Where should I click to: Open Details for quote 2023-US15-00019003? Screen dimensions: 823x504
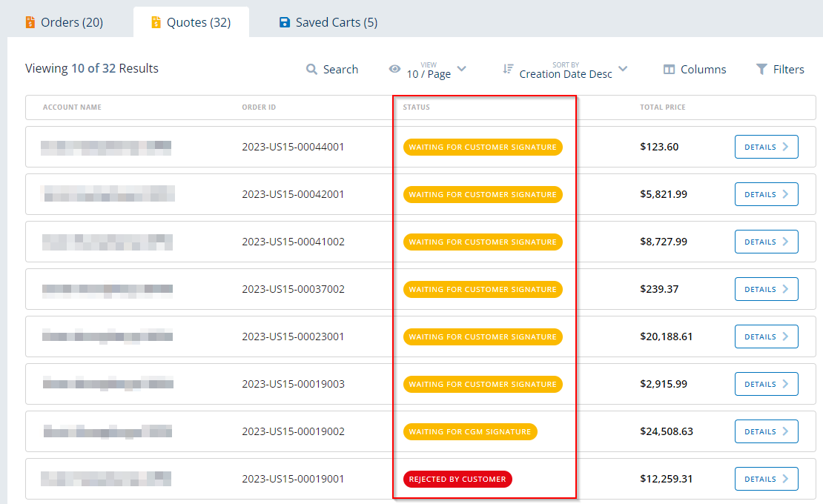[x=767, y=384]
